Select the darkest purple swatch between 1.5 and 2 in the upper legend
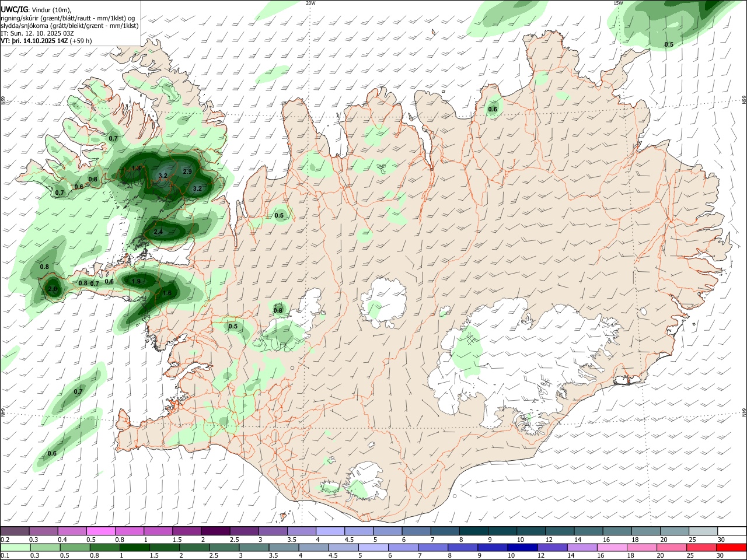Image resolution: width=747 pixels, height=560 pixels. [x=215, y=531]
